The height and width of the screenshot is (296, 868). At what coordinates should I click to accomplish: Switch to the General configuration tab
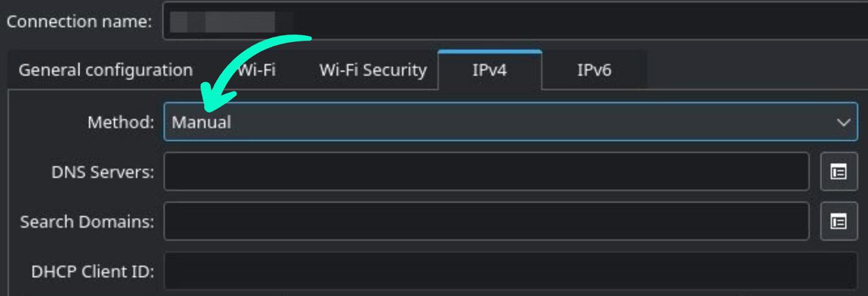(105, 70)
